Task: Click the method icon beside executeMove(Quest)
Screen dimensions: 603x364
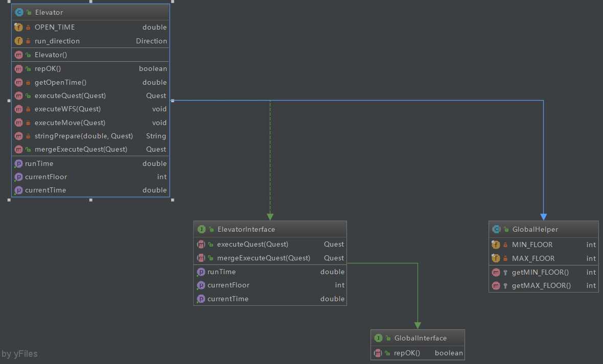Action: (x=18, y=123)
